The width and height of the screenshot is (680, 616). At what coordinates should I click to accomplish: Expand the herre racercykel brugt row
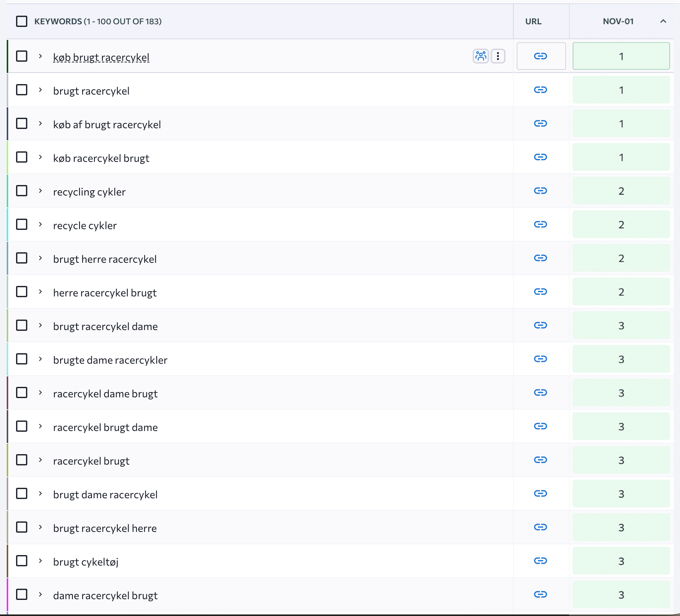pos(40,292)
